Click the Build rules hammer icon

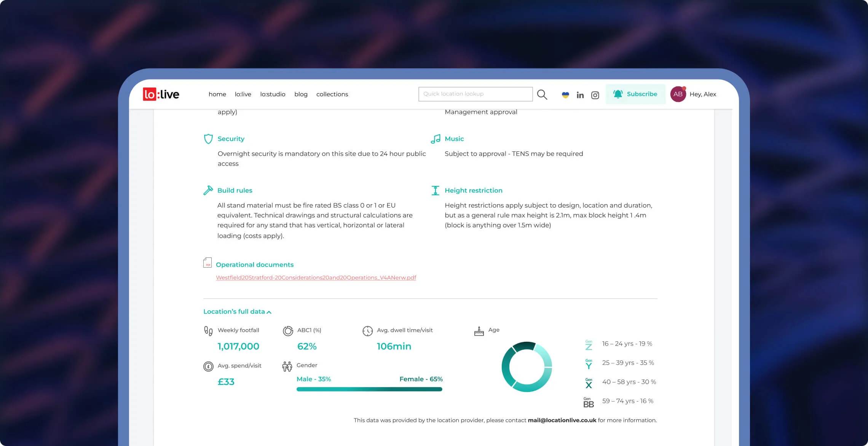click(208, 190)
